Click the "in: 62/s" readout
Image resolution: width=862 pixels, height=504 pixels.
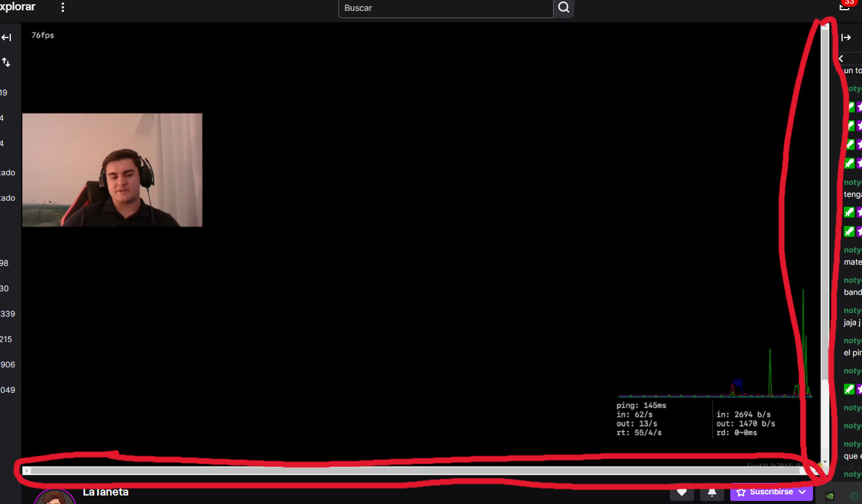(x=635, y=415)
